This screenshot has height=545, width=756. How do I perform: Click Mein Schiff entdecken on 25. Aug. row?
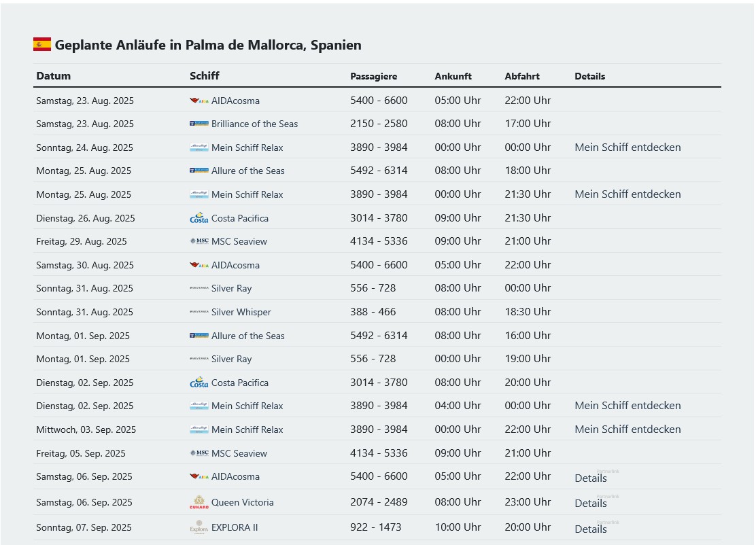pos(628,194)
